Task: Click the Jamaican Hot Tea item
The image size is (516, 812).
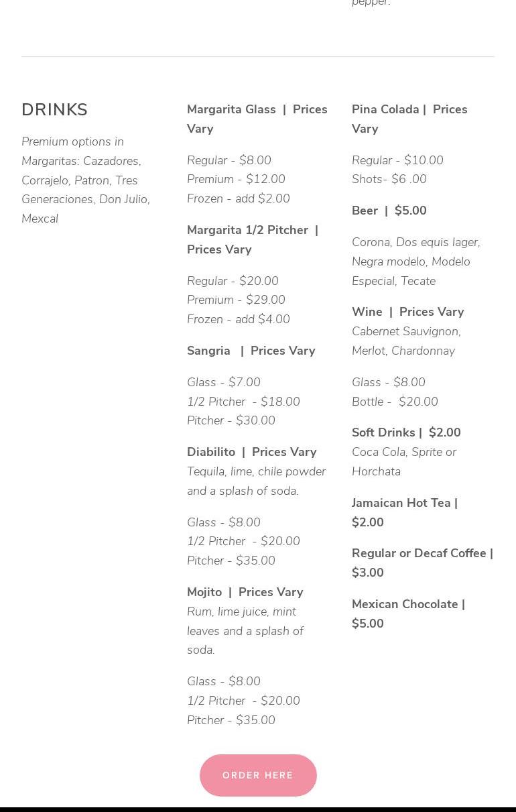Action: (x=404, y=512)
